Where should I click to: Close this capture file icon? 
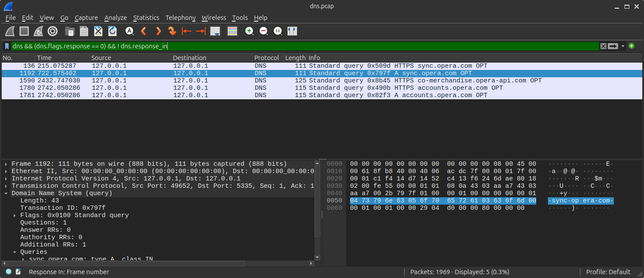pos(98,31)
